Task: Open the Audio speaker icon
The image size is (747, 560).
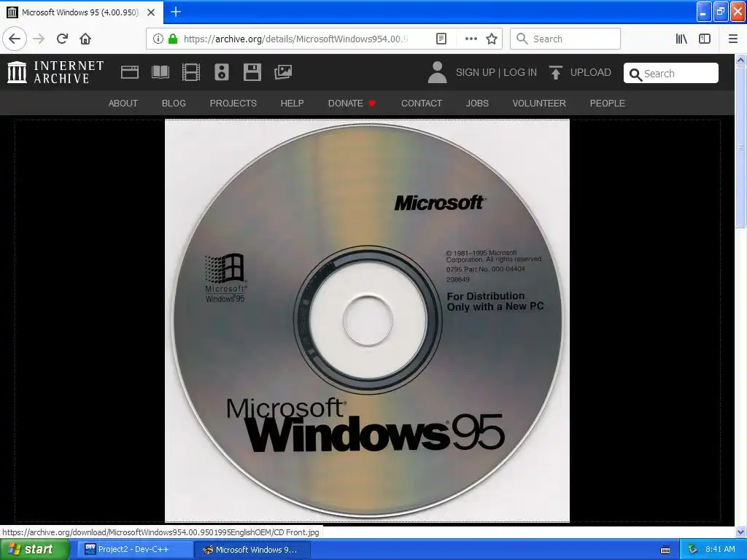Action: [222, 72]
